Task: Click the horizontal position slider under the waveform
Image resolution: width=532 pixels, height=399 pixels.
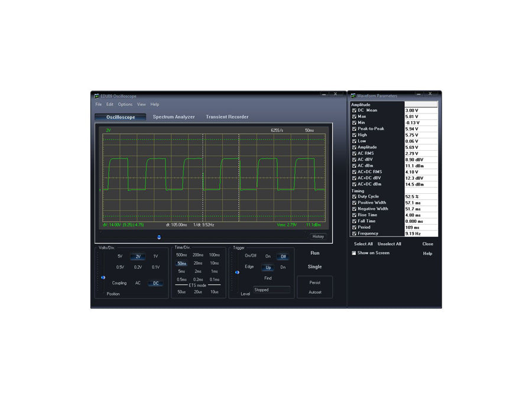Action: pos(159,237)
